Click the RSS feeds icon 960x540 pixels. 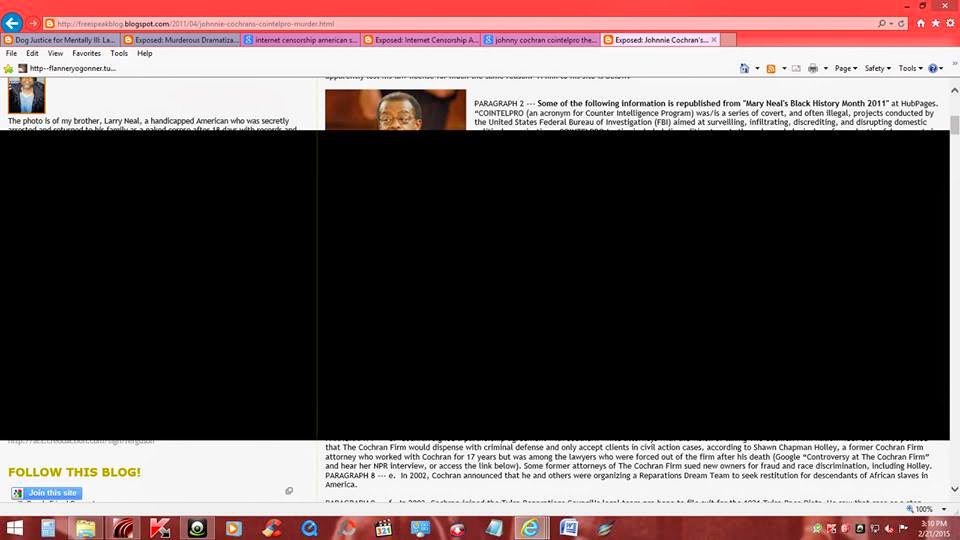771,68
